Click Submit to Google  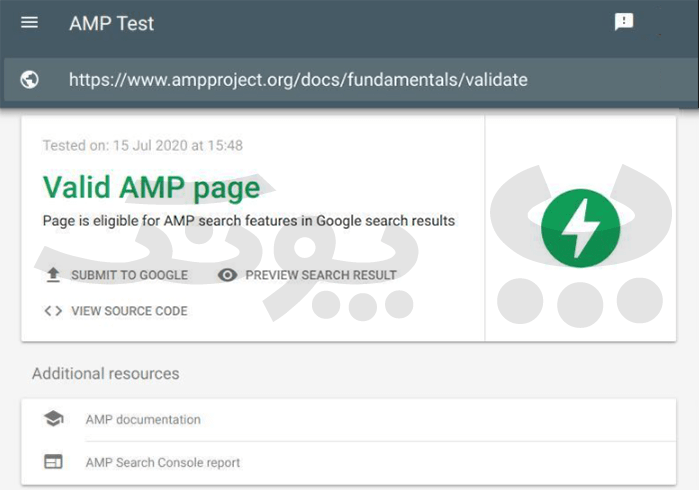(129, 275)
